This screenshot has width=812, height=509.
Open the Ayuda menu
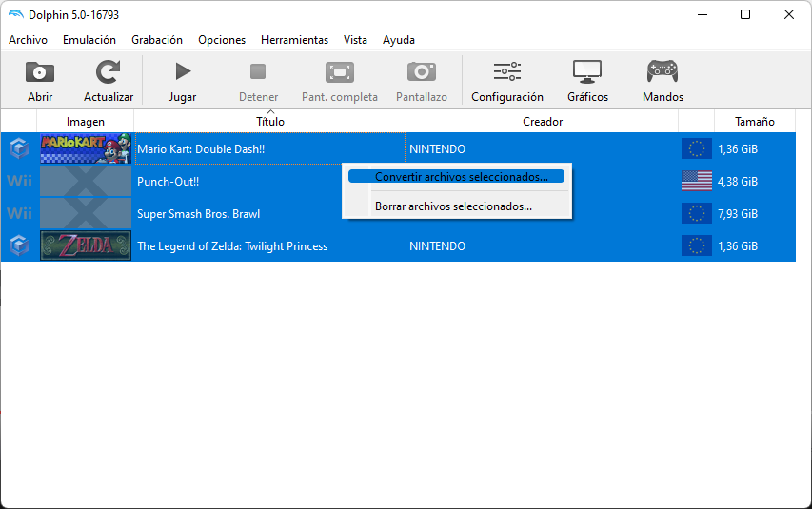point(399,40)
